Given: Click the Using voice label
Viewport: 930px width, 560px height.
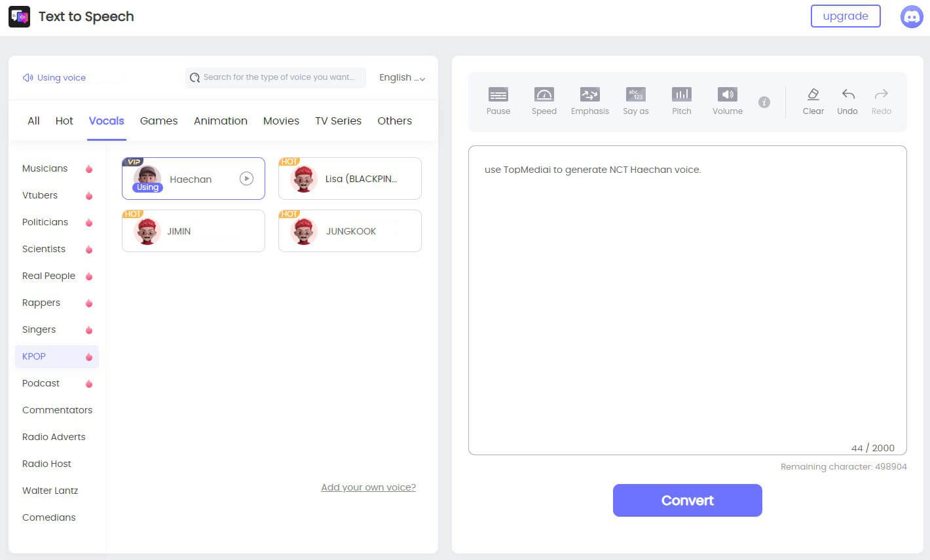Looking at the screenshot, I should tap(62, 77).
